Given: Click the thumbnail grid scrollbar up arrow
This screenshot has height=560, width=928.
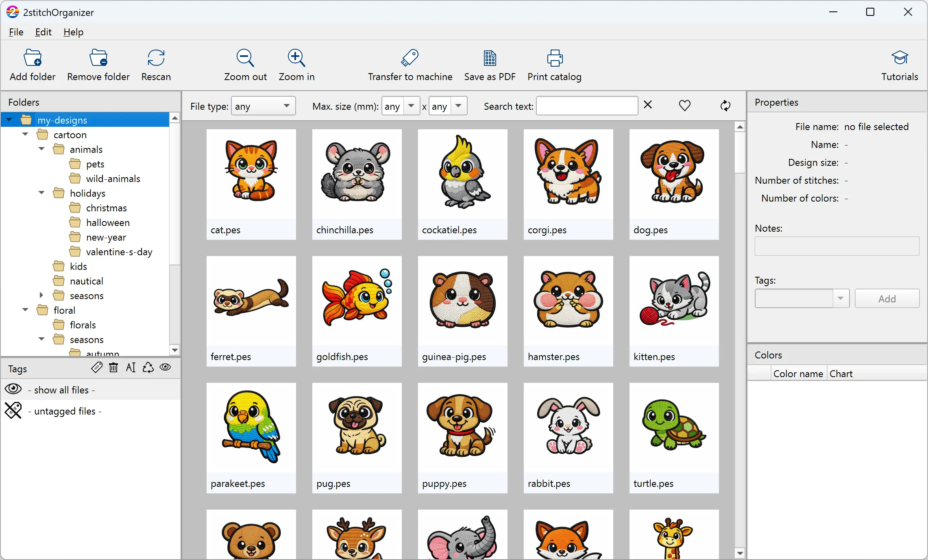Looking at the screenshot, I should tap(740, 127).
